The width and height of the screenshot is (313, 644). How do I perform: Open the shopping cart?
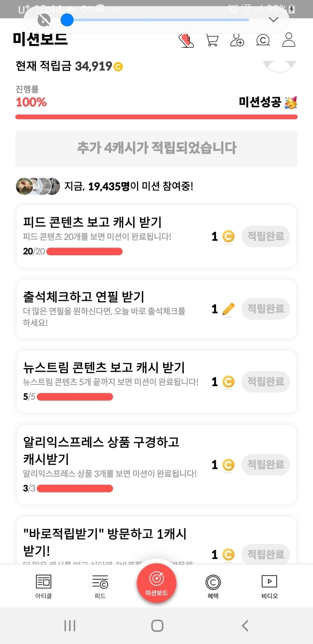point(212,40)
